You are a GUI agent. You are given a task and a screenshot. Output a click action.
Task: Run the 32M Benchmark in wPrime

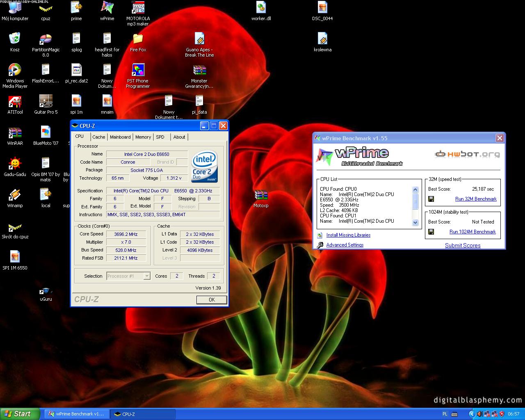476,199
